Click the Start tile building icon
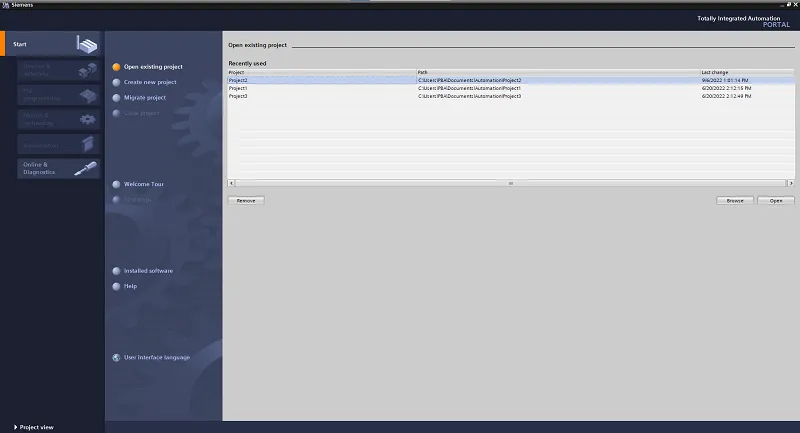 coord(87,44)
